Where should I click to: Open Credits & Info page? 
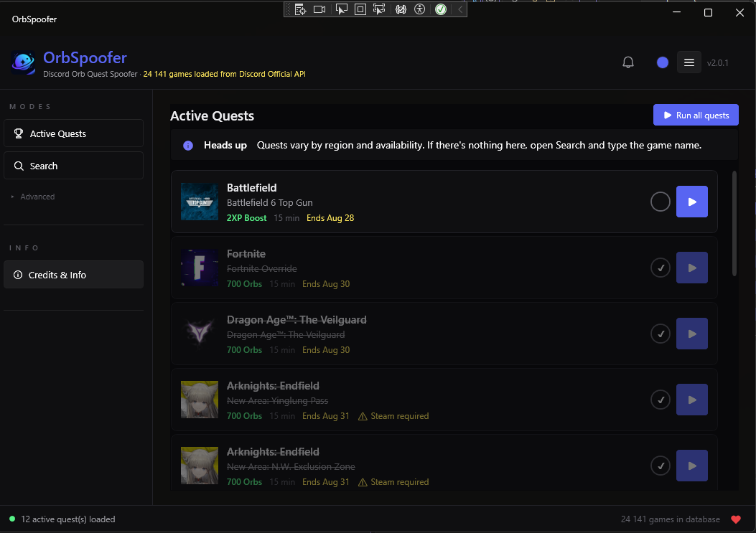(x=73, y=275)
